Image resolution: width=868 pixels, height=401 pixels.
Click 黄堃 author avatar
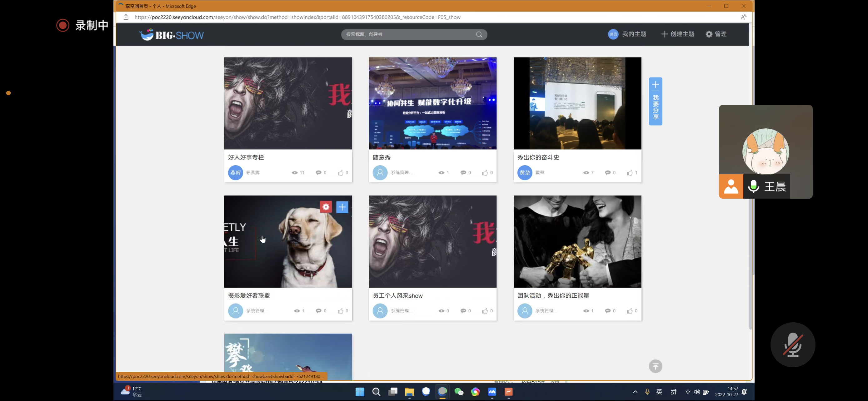[x=525, y=173]
